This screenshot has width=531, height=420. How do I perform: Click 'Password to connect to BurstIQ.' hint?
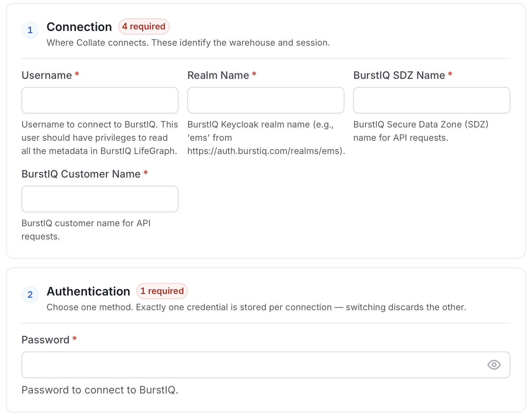pyautogui.click(x=100, y=390)
